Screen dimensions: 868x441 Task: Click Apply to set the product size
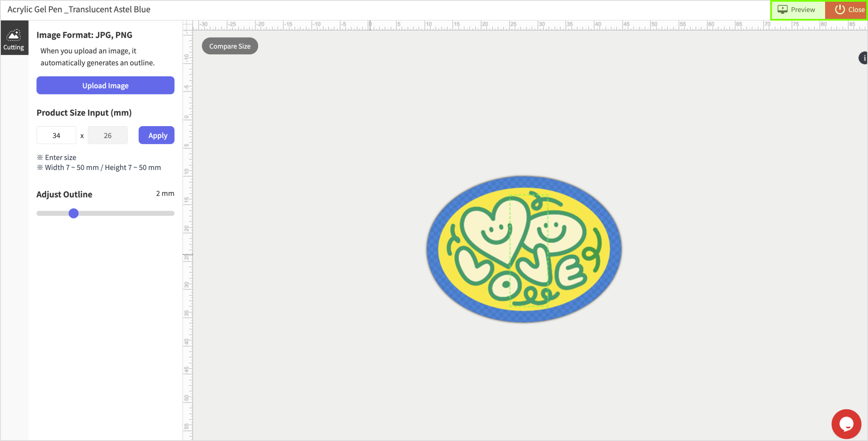tap(157, 136)
